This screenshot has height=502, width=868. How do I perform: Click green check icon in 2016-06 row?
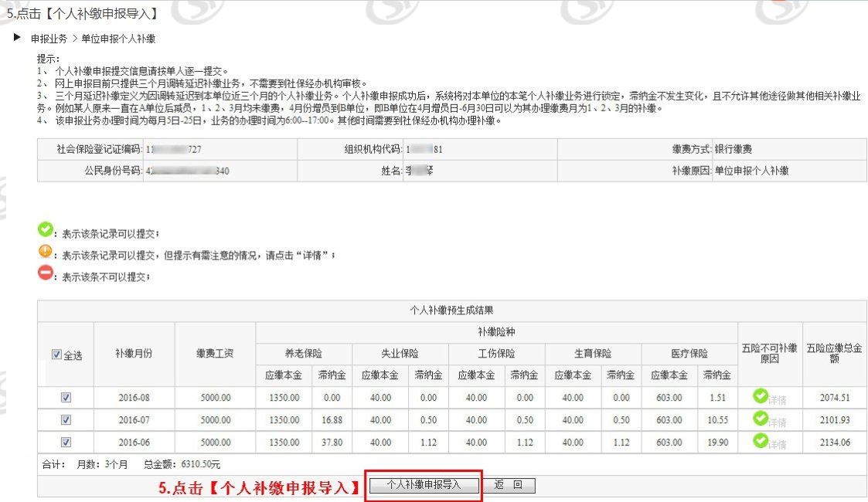tap(761, 440)
